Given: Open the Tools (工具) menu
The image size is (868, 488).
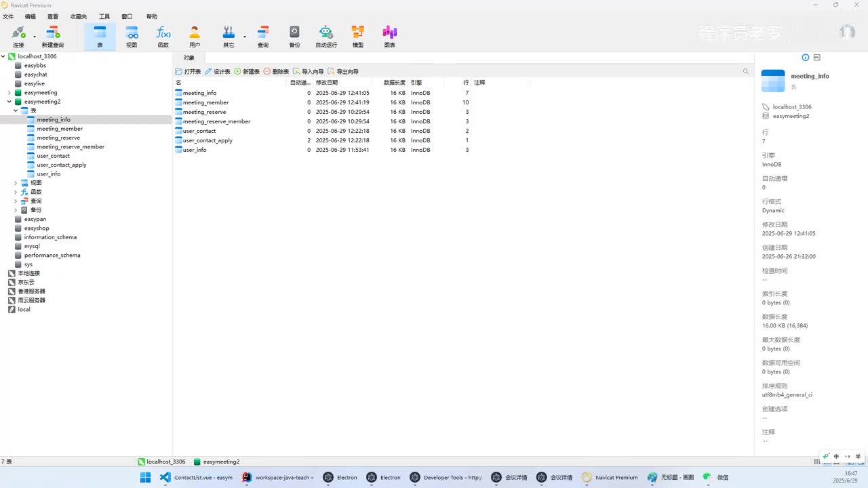Looking at the screenshot, I should pyautogui.click(x=104, y=16).
